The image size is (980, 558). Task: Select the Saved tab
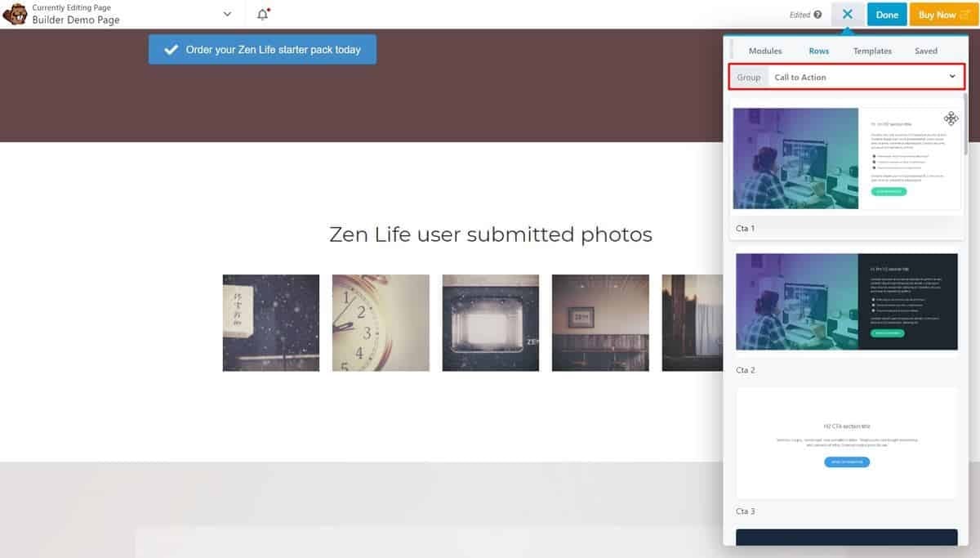coord(925,50)
